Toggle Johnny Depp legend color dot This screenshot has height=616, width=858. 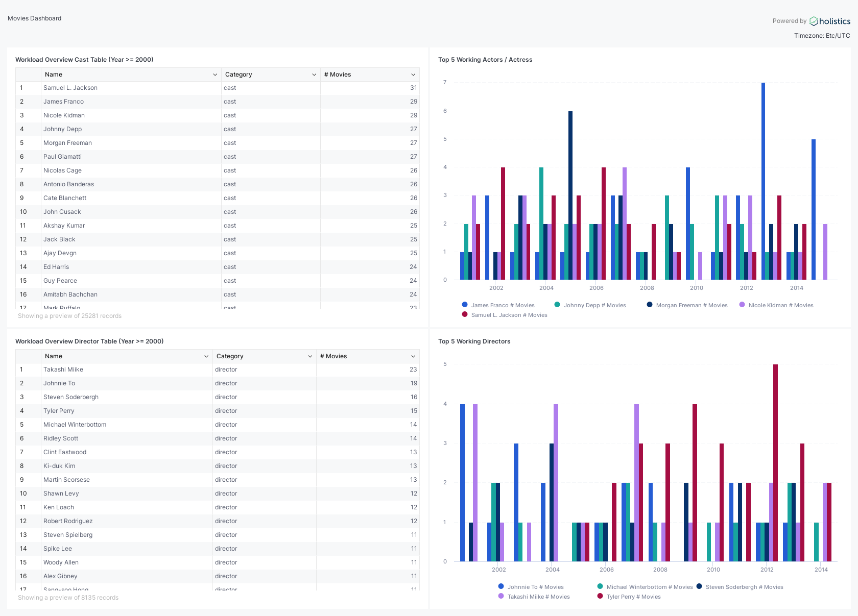coord(557,305)
